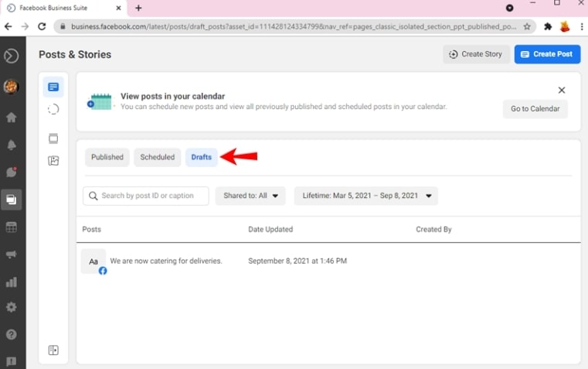Click the browser back arrow
Screen dimensions: 588x369
tap(8, 26)
